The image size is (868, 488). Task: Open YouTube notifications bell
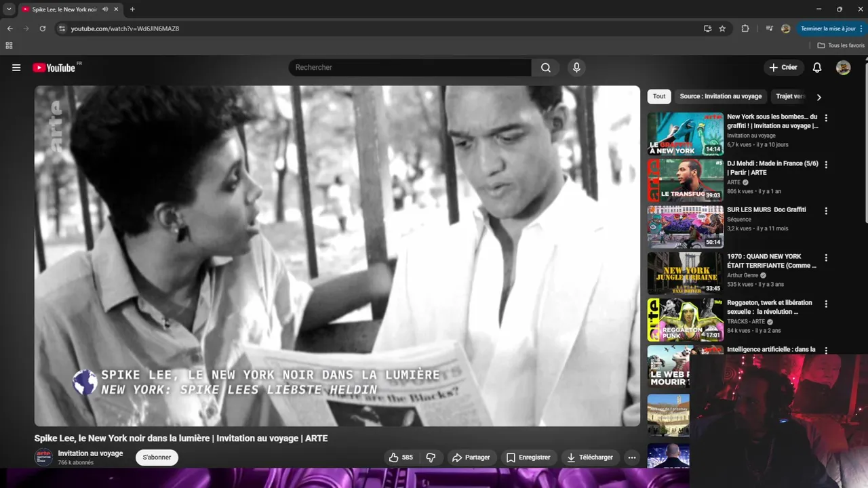click(817, 68)
